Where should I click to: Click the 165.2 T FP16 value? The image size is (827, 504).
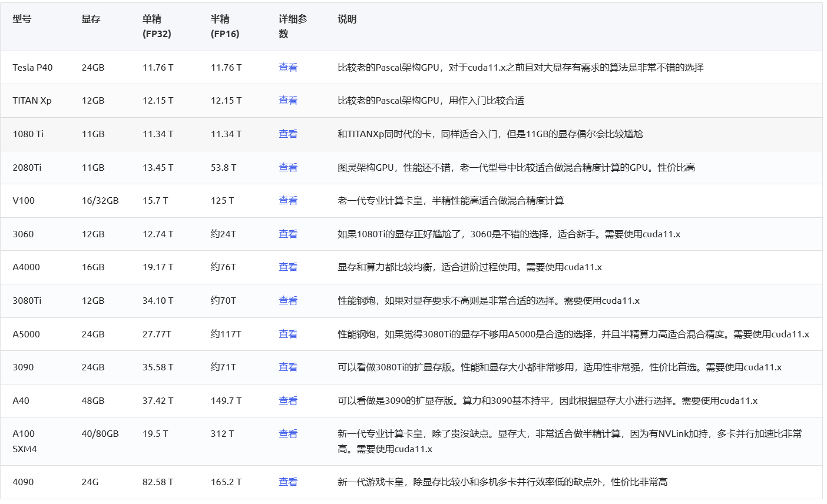click(226, 482)
